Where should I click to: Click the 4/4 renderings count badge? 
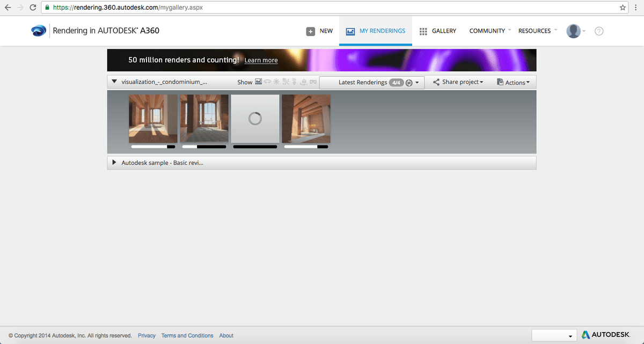tap(397, 83)
